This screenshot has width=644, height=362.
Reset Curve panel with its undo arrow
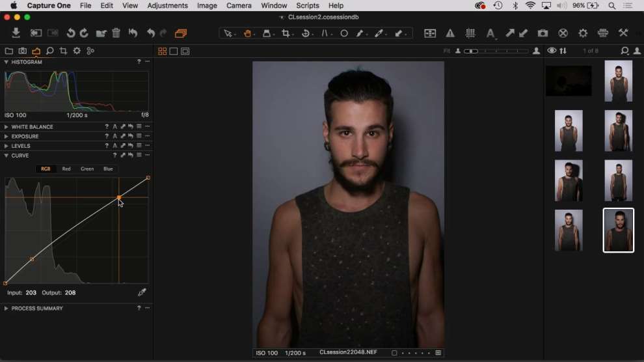131,156
